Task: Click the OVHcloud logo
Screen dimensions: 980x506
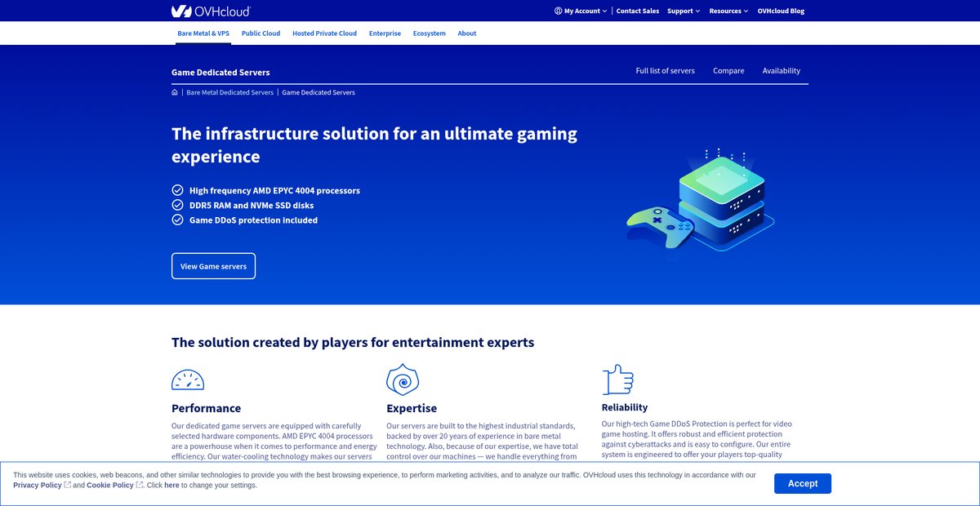Action: (x=211, y=11)
